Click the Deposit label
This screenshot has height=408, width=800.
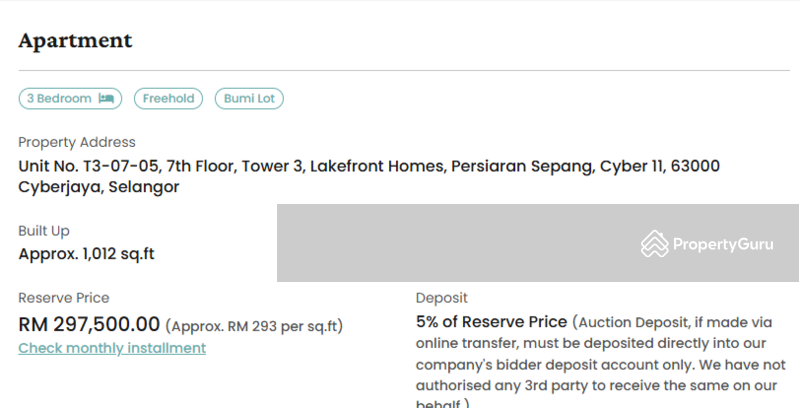click(x=442, y=298)
